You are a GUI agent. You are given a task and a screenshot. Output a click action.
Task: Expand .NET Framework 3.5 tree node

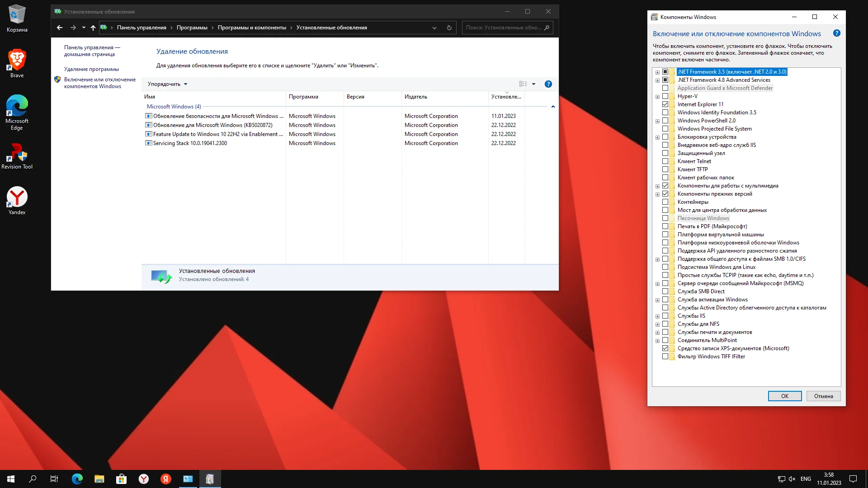click(657, 72)
